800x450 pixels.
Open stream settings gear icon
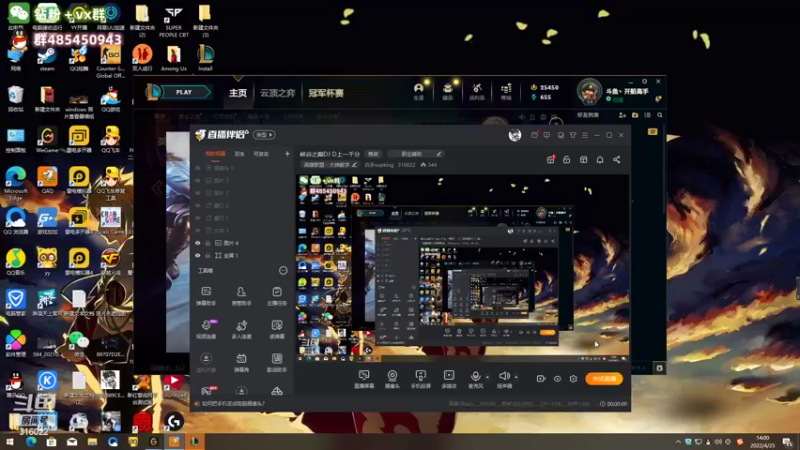point(573,379)
